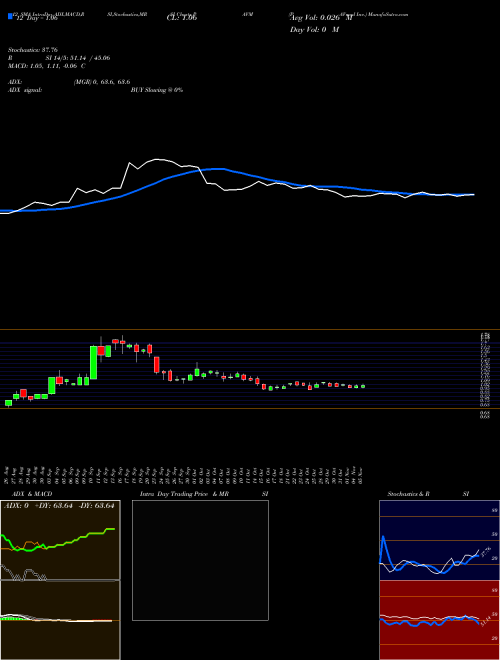The height and width of the screenshot is (660, 500).
Task: Click the green ADX line chart panel
Action: point(60,540)
